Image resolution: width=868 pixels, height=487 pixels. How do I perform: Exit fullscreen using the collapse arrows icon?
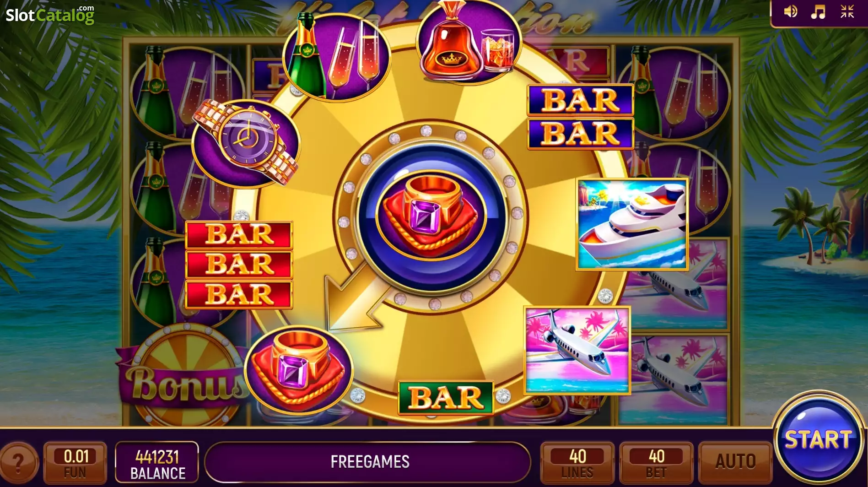pyautogui.click(x=847, y=11)
